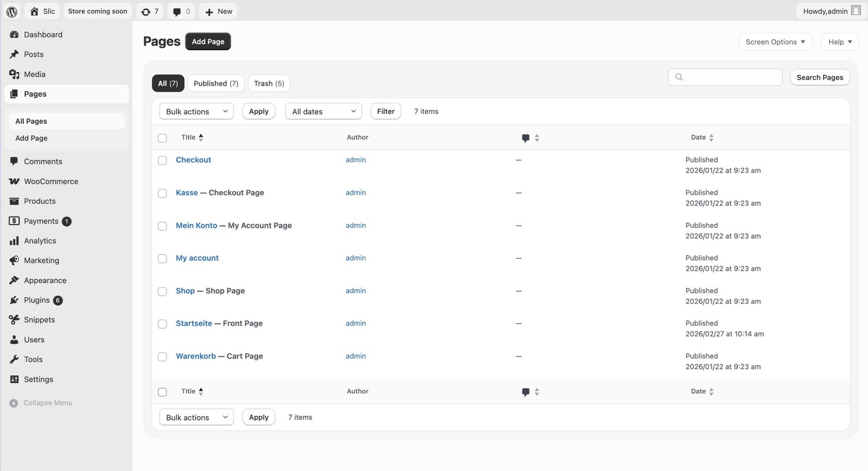Toggle the select-all checkbox in header
The height and width of the screenshot is (471, 868).
162,138
